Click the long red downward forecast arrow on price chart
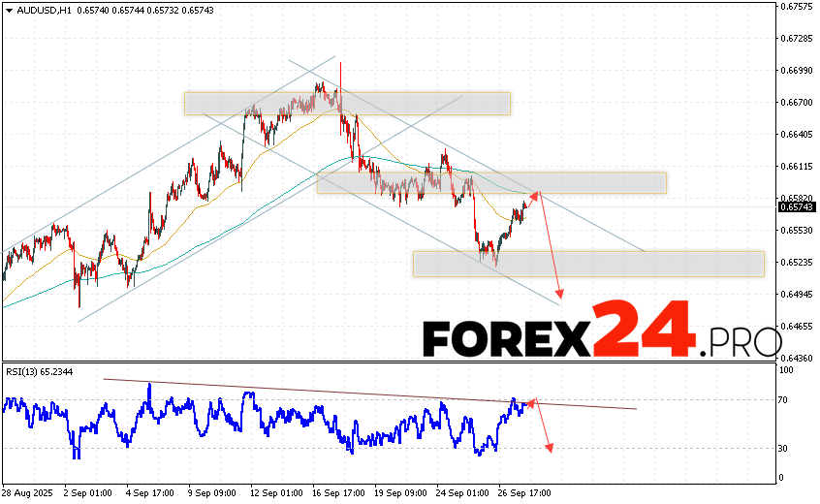 [x=551, y=247]
